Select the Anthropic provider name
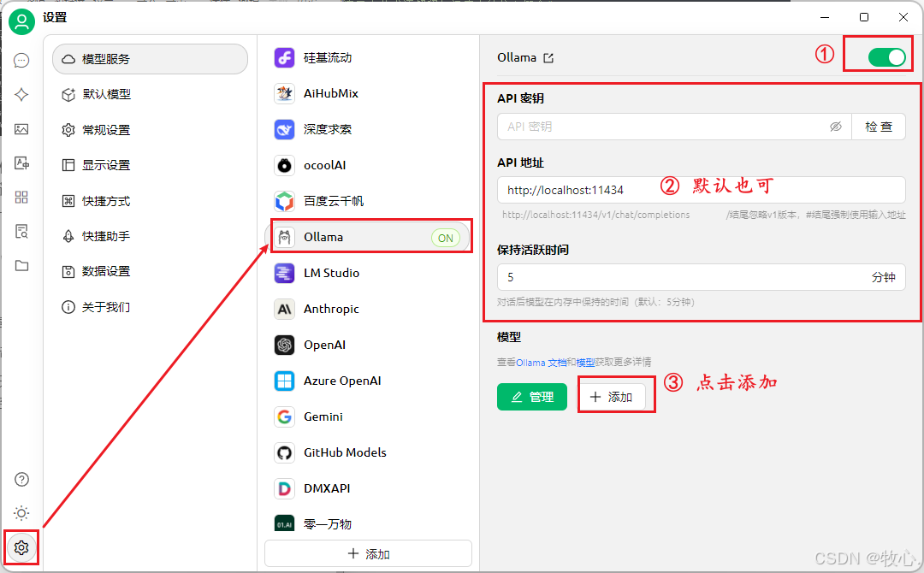Screen dimensions: 924x573 pyautogui.click(x=331, y=310)
